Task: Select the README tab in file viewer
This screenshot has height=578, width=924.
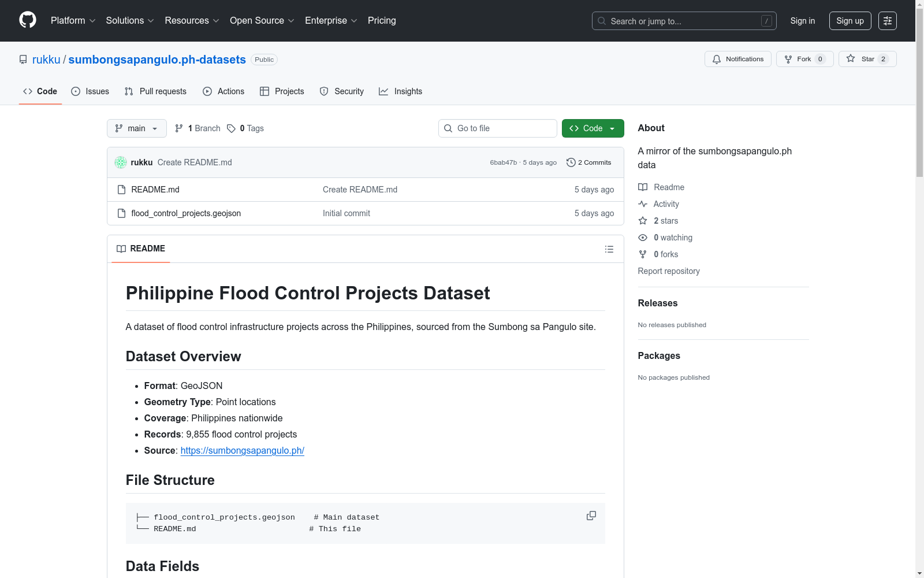Action: [141, 249]
